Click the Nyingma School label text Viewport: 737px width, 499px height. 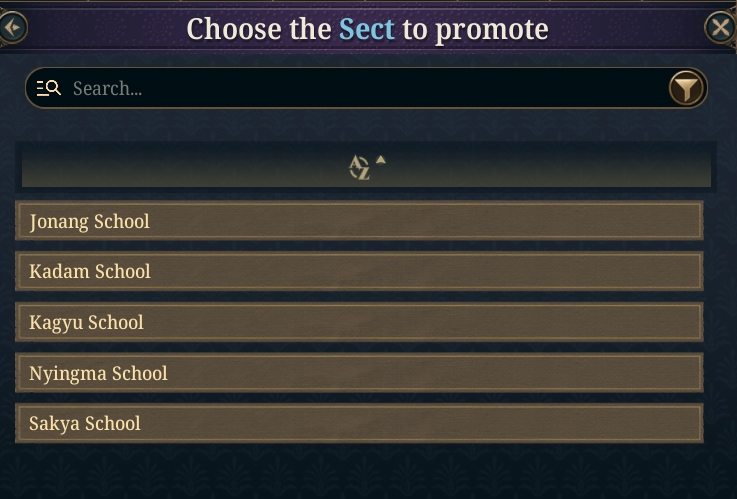[98, 374]
